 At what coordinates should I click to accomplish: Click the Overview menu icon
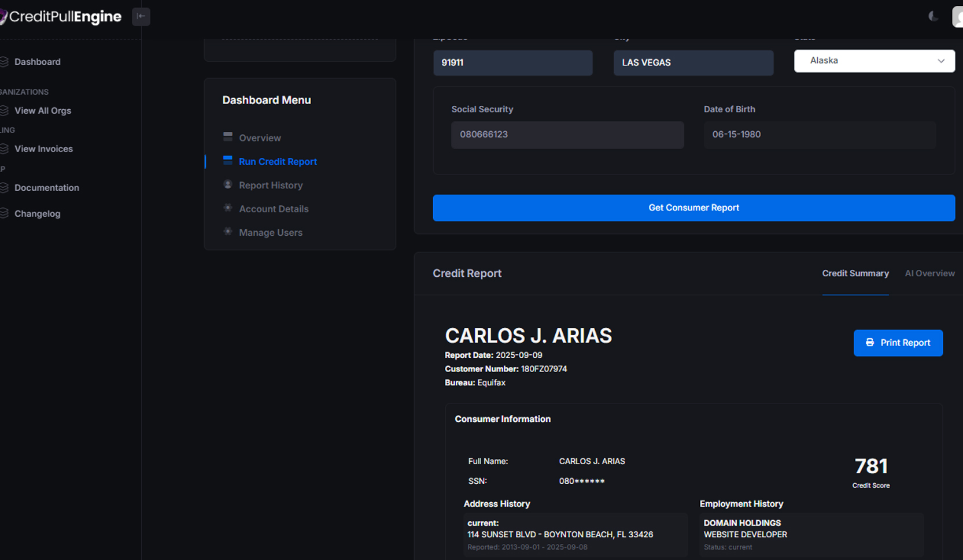click(228, 137)
